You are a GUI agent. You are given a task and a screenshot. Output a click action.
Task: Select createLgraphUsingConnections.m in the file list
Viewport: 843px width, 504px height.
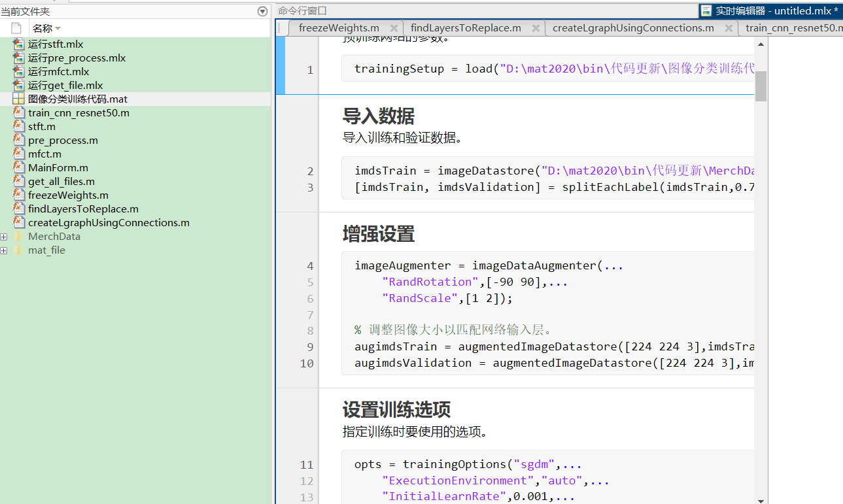pyautogui.click(x=109, y=223)
